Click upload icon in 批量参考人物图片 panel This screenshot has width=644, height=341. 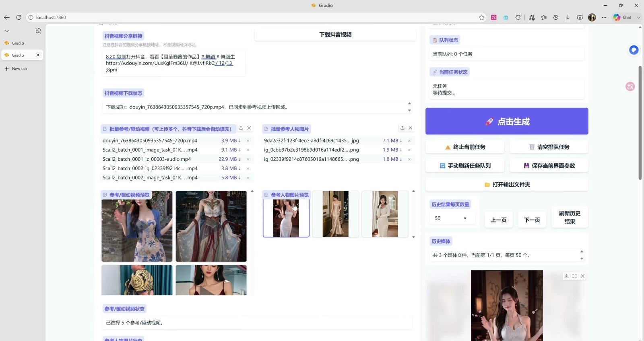(x=402, y=128)
